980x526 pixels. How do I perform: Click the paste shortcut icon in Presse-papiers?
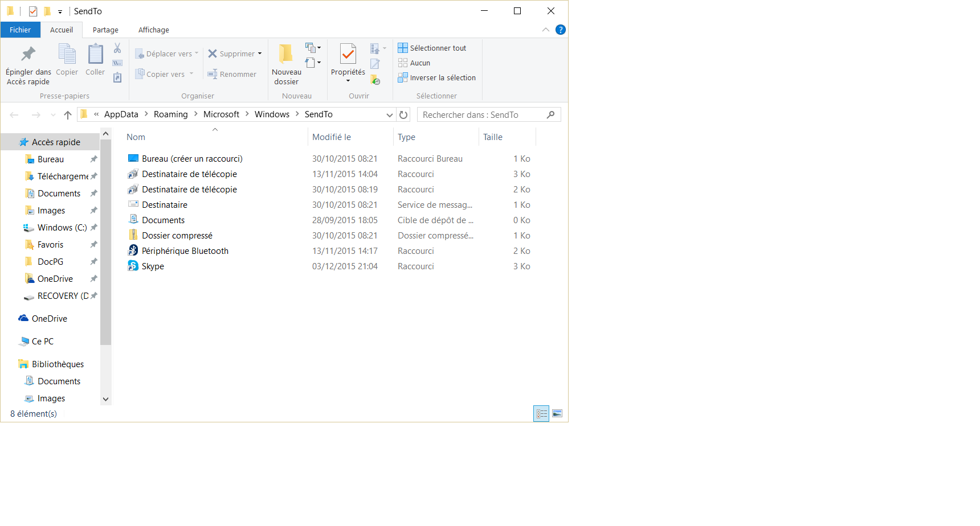pos(117,77)
